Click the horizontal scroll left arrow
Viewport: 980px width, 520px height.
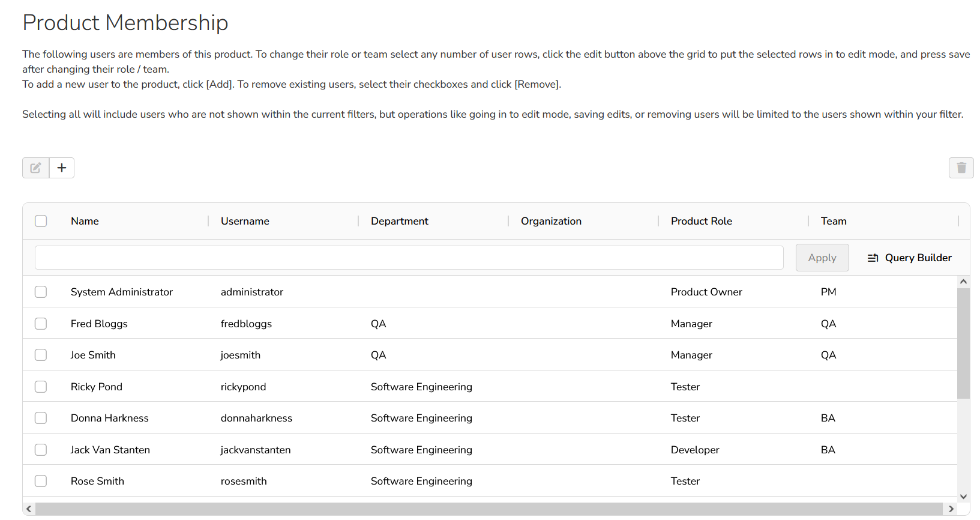[29, 509]
